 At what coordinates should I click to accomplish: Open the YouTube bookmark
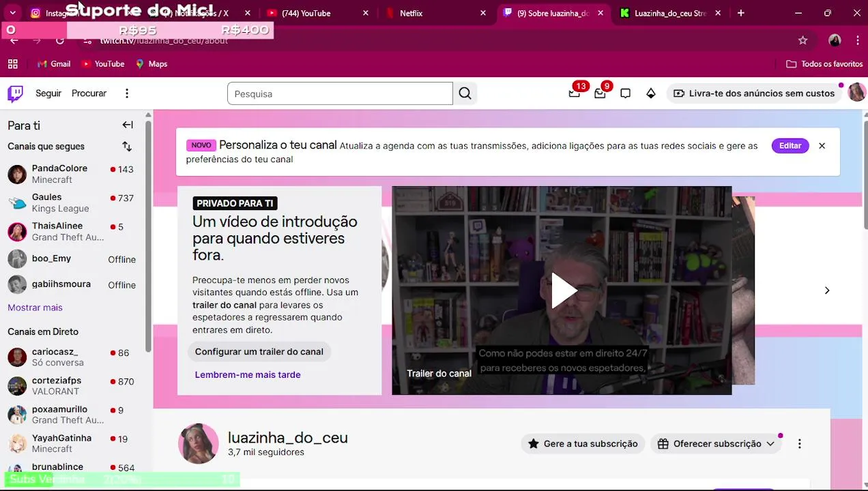(x=103, y=64)
